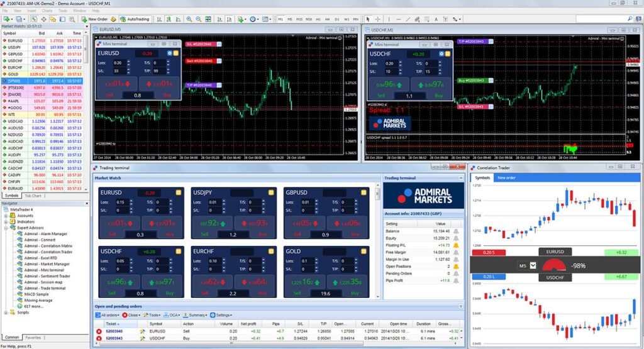Click the tile windows grid icon
This screenshot has width=644, height=349.
[208, 19]
